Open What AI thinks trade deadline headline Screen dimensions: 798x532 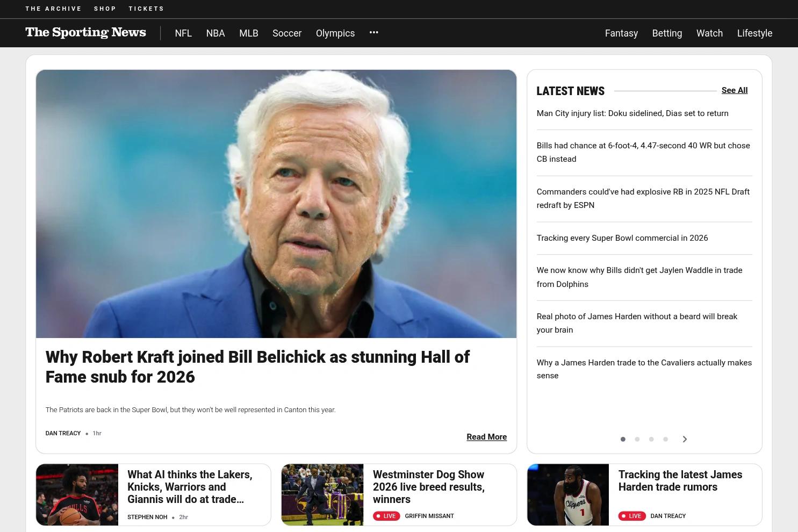[190, 487]
